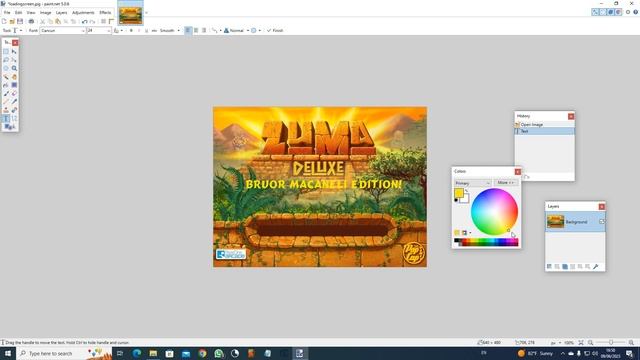Select the Clone Stamp tool
Viewport: 640px width, 360px height.
point(6,110)
